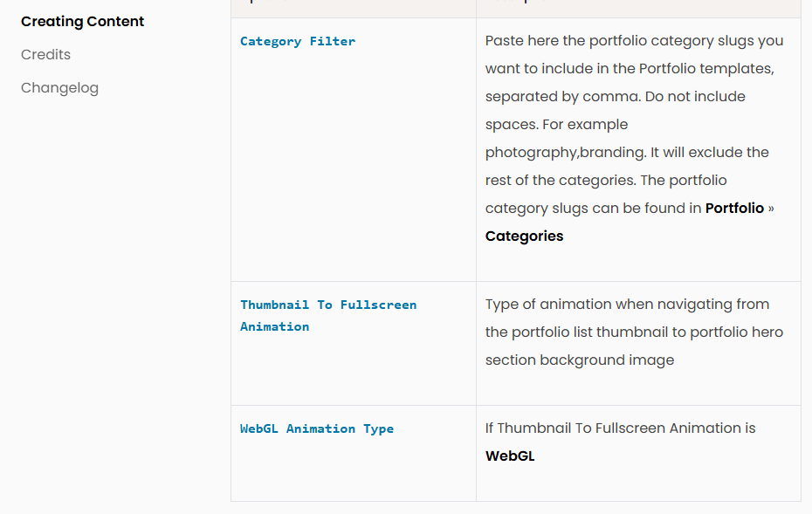This screenshot has width=812, height=514.
Task: Click the bold Categories text
Action: click(x=524, y=236)
